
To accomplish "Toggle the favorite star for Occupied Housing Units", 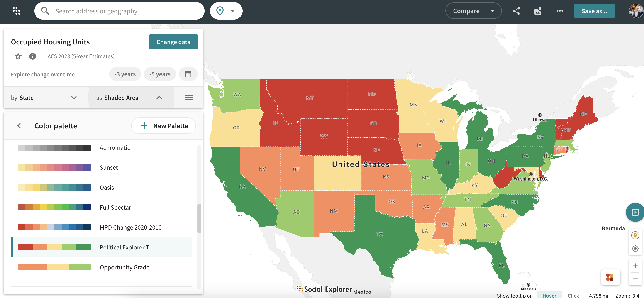I will pos(18,56).
